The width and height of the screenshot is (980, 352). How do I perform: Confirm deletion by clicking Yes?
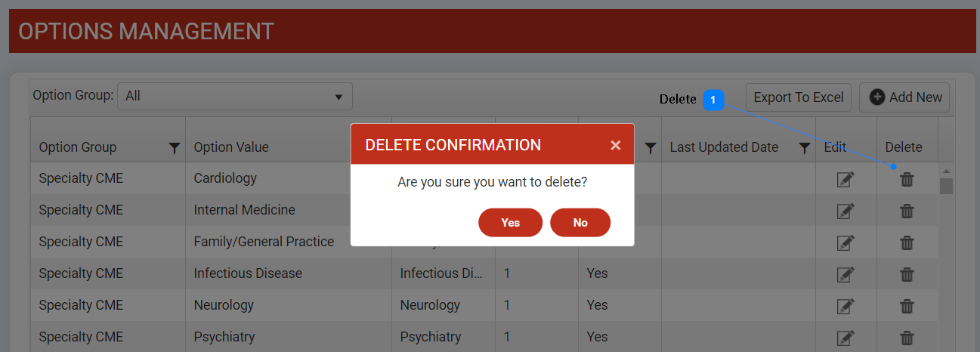pyautogui.click(x=510, y=223)
